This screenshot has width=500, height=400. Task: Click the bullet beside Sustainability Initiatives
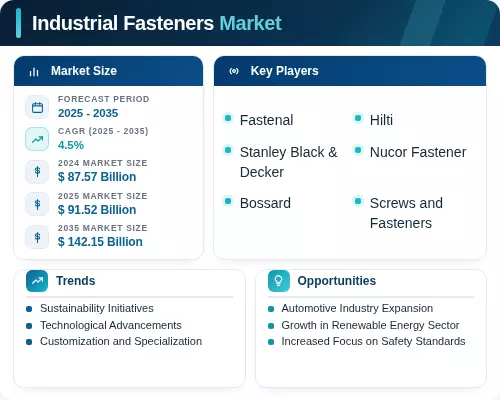(x=29, y=309)
